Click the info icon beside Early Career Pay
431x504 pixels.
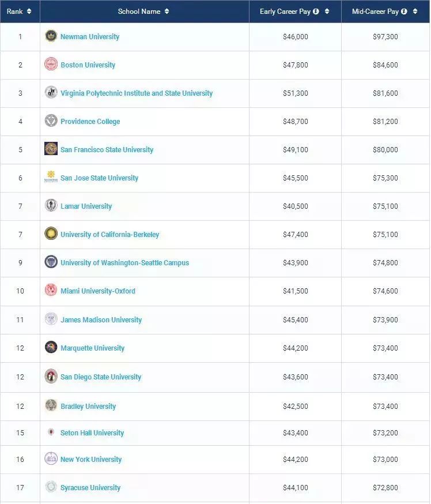click(316, 12)
